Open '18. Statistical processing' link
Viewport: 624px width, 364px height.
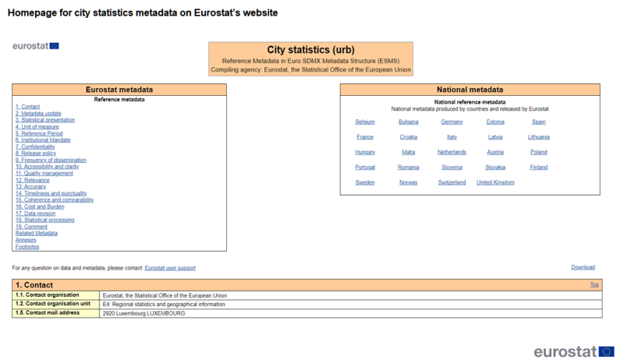tap(45, 220)
